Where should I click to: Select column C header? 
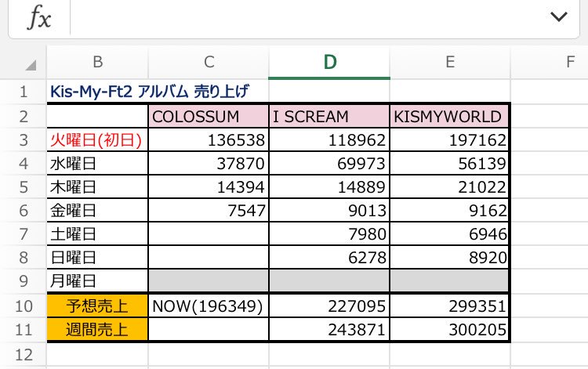coord(209,62)
